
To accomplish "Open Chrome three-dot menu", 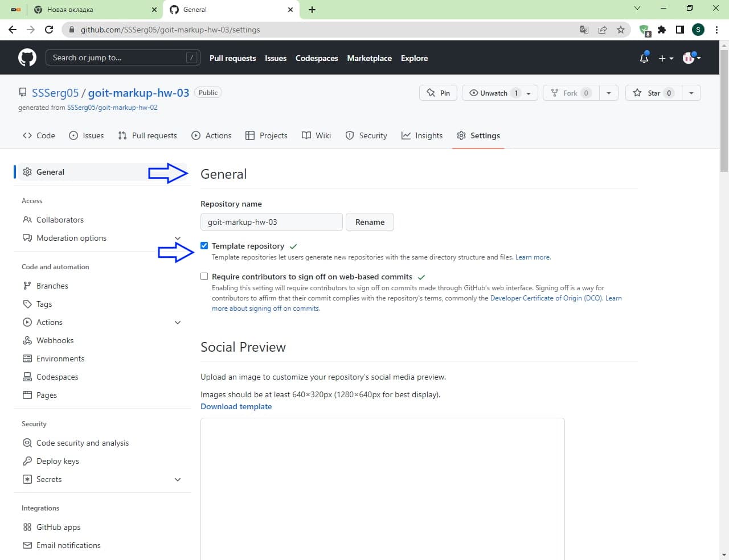I will [716, 30].
